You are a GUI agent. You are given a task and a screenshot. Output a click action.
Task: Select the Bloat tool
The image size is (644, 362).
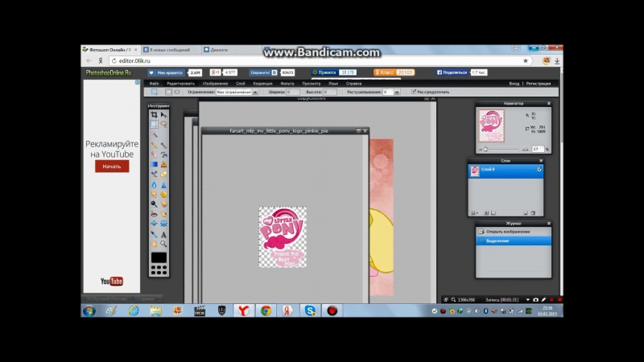(x=154, y=224)
